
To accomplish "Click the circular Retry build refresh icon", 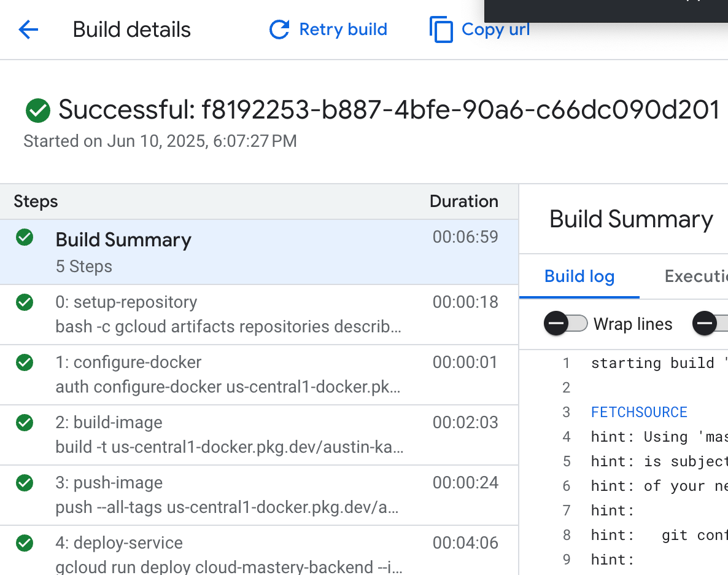I will pos(278,29).
